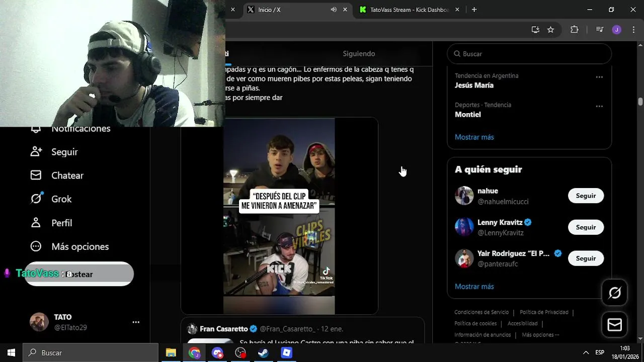Open Condiciones de Servicio link

481,312
